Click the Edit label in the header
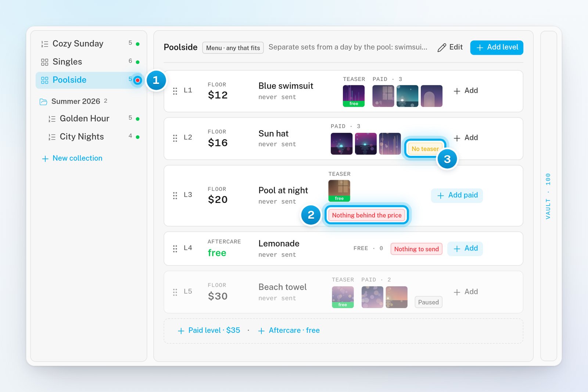This screenshot has width=588, height=392. (456, 47)
